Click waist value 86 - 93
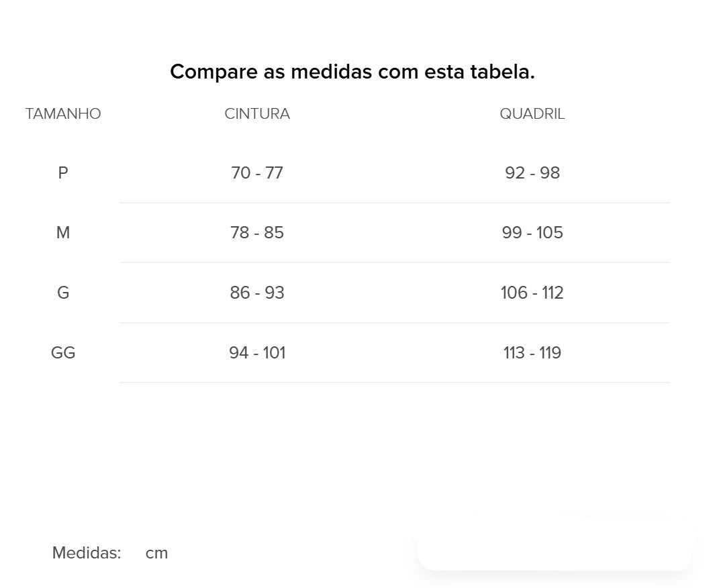This screenshot has width=713, height=588. coord(257,293)
